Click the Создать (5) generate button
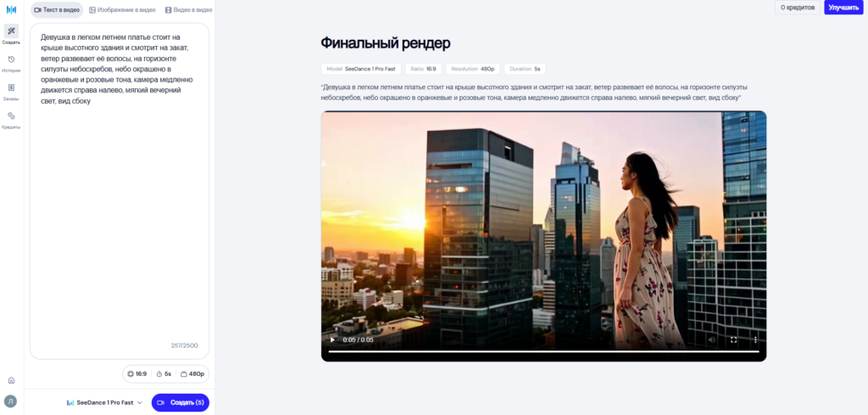 tap(181, 403)
